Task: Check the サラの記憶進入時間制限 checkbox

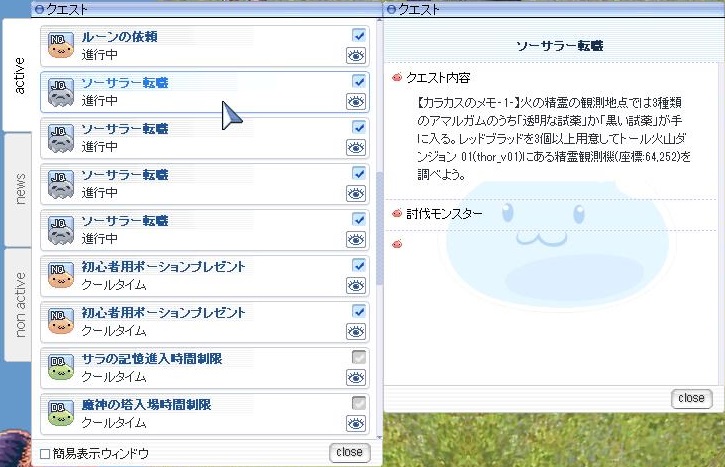Action: [x=359, y=357]
